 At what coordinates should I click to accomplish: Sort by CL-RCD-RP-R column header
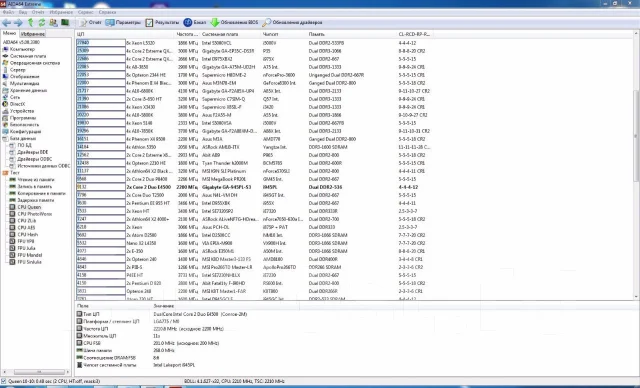tap(415, 34)
